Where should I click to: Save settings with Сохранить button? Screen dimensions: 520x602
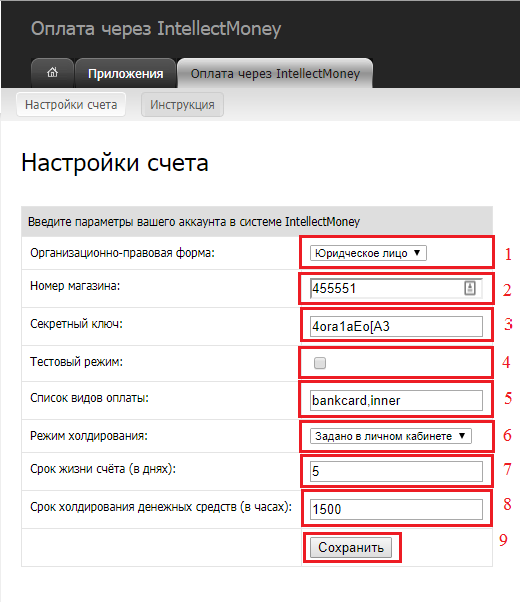(x=351, y=547)
